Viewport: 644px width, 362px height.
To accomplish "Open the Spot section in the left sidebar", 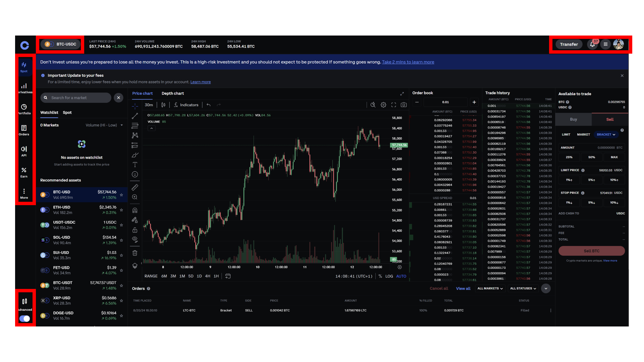I will tap(24, 66).
